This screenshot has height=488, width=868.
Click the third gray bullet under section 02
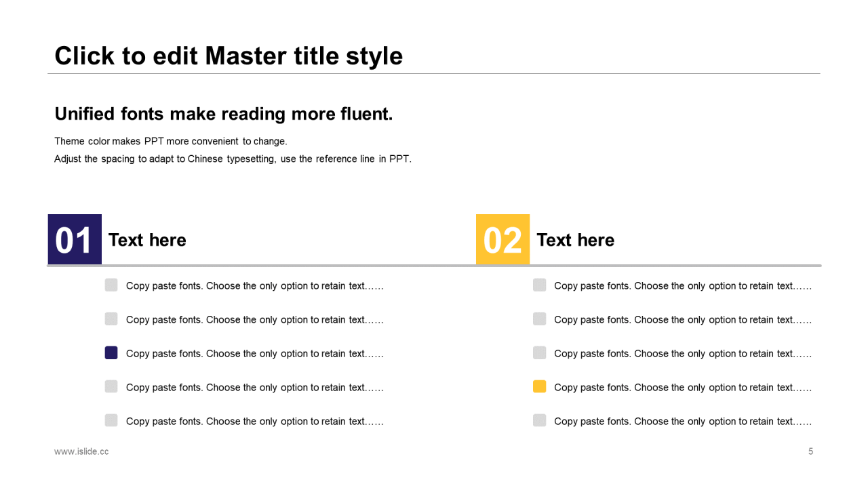539,352
